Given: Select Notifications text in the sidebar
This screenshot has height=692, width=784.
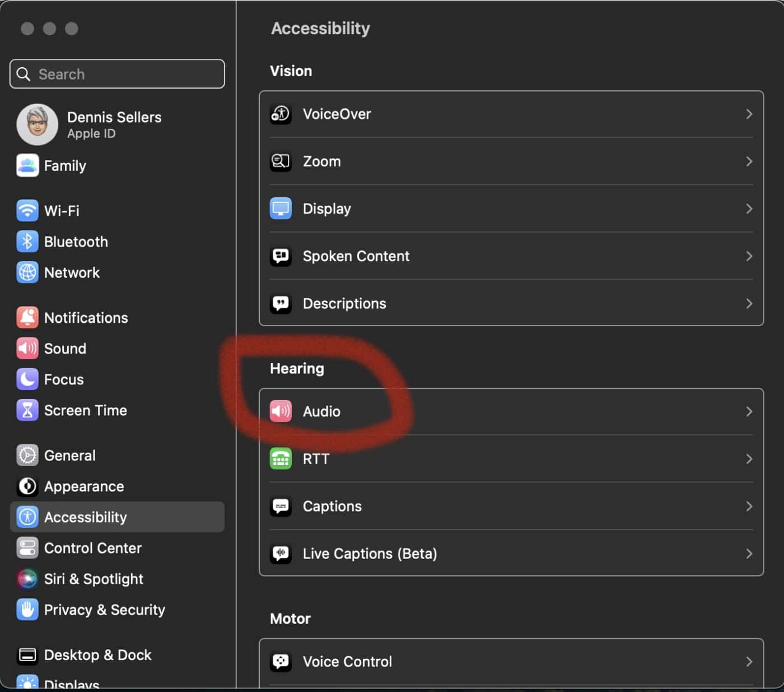Looking at the screenshot, I should (x=86, y=317).
